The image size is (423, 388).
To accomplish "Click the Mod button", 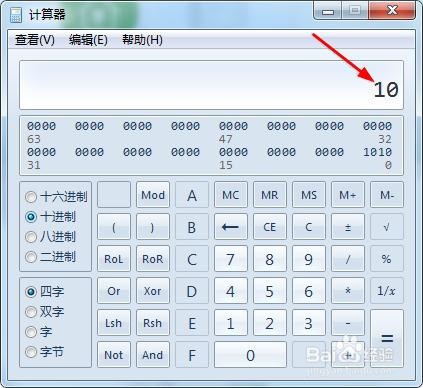I will coord(153,195).
